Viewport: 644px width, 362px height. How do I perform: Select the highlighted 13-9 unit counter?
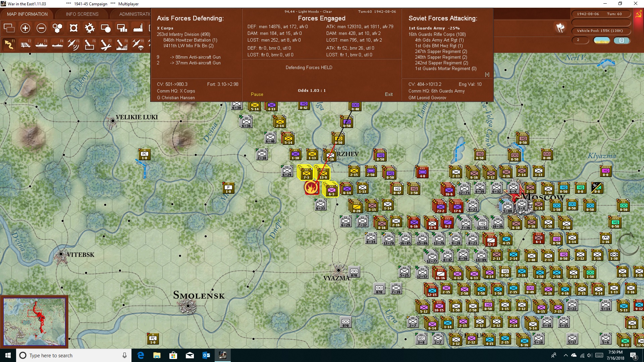pyautogui.click(x=323, y=173)
